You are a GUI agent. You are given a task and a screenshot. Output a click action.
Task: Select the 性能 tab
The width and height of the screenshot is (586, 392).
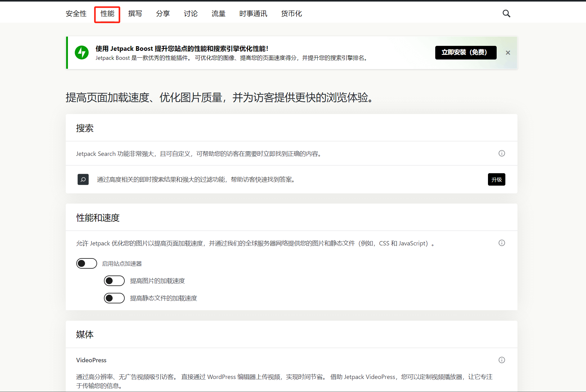107,14
